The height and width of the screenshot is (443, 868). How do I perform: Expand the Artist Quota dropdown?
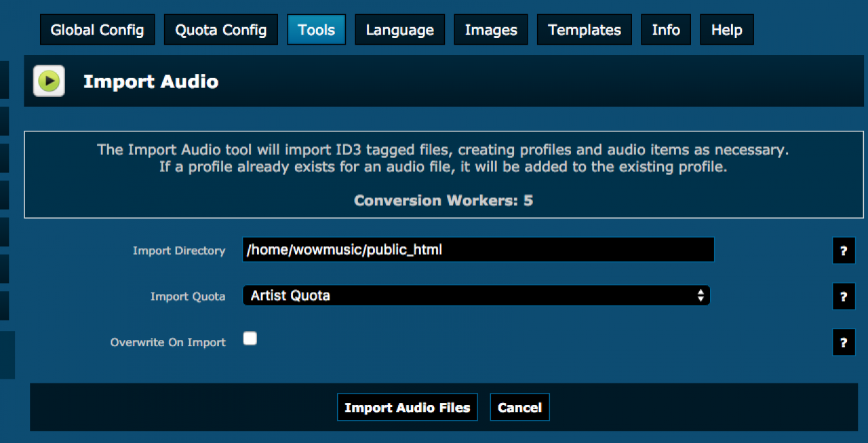point(476,295)
